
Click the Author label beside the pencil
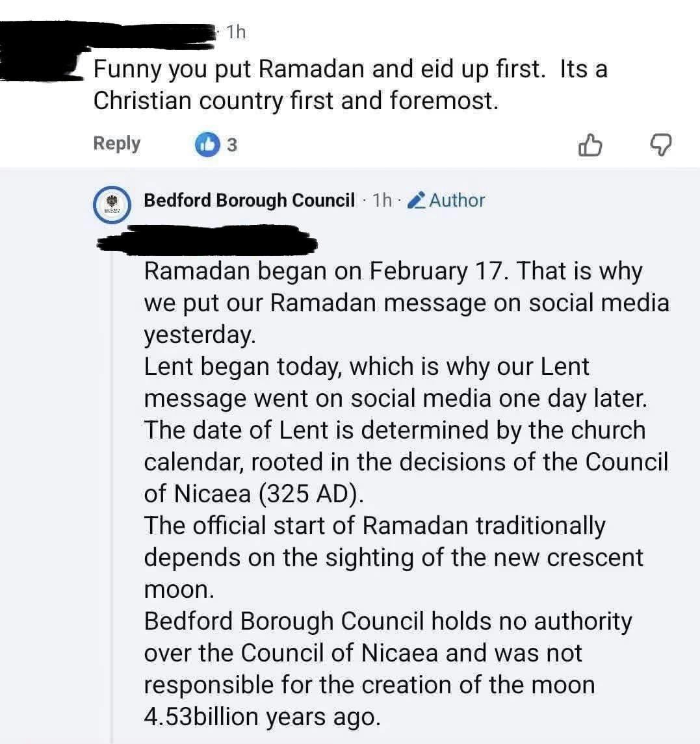[457, 200]
